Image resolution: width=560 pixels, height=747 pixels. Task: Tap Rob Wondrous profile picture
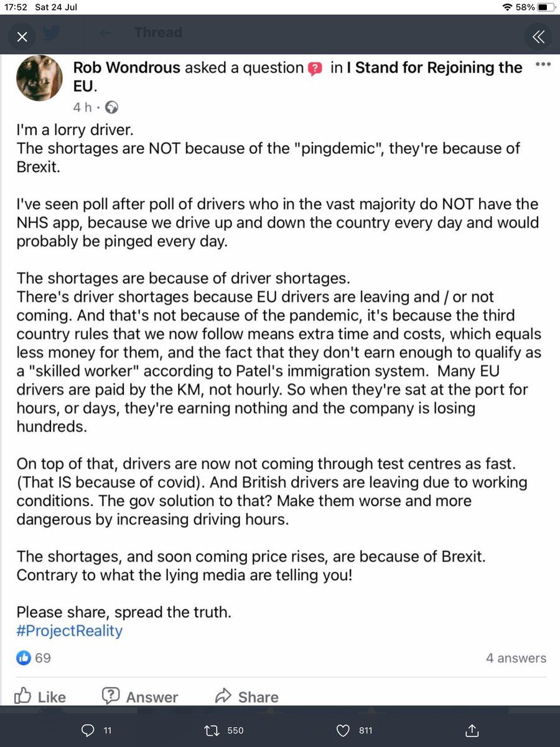[x=39, y=77]
